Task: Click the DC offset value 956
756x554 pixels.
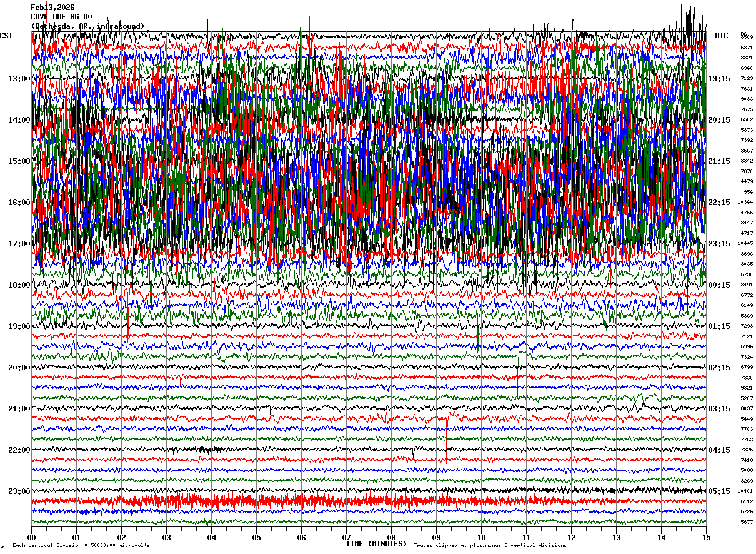Action: coord(748,192)
